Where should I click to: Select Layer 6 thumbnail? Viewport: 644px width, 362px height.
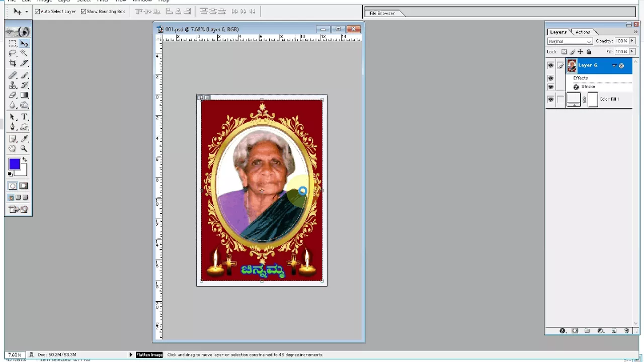572,65
